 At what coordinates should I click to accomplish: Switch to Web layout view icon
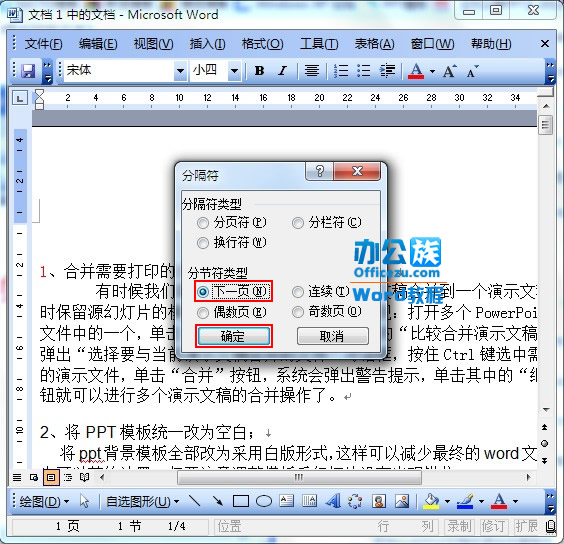click(x=34, y=477)
